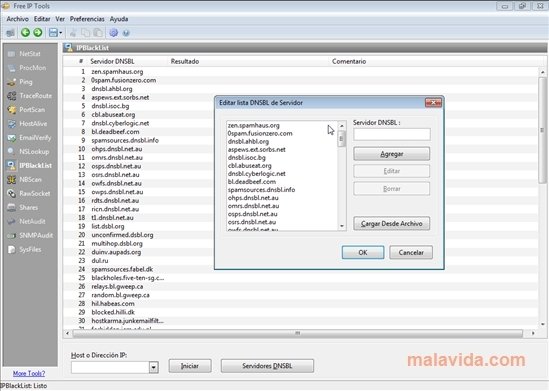The width and height of the screenshot is (549, 391).
Task: Open the save icon dropdown arrow
Action: (61, 33)
